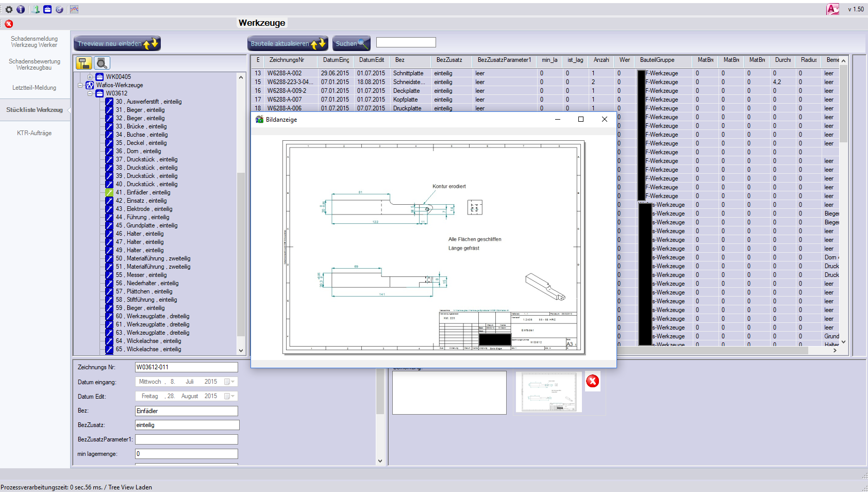Click the drawing thumbnail preview
Viewport: 868px width, 492px height.
coord(549,392)
